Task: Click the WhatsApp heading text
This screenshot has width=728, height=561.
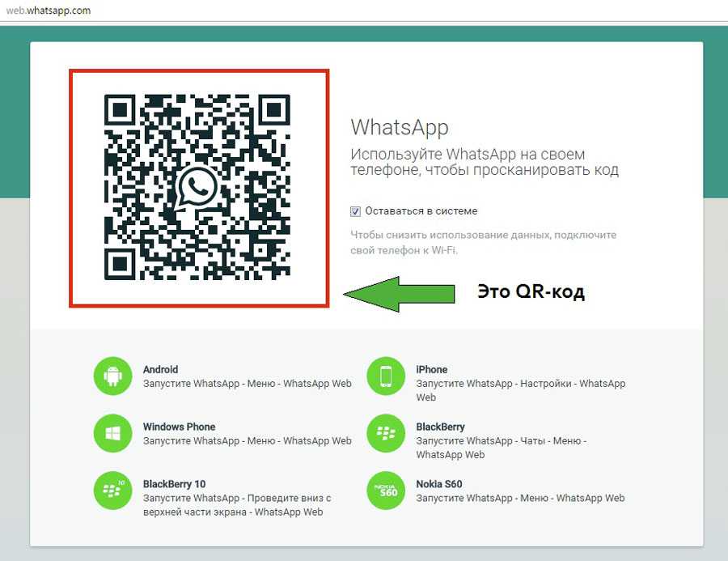Action: point(400,127)
